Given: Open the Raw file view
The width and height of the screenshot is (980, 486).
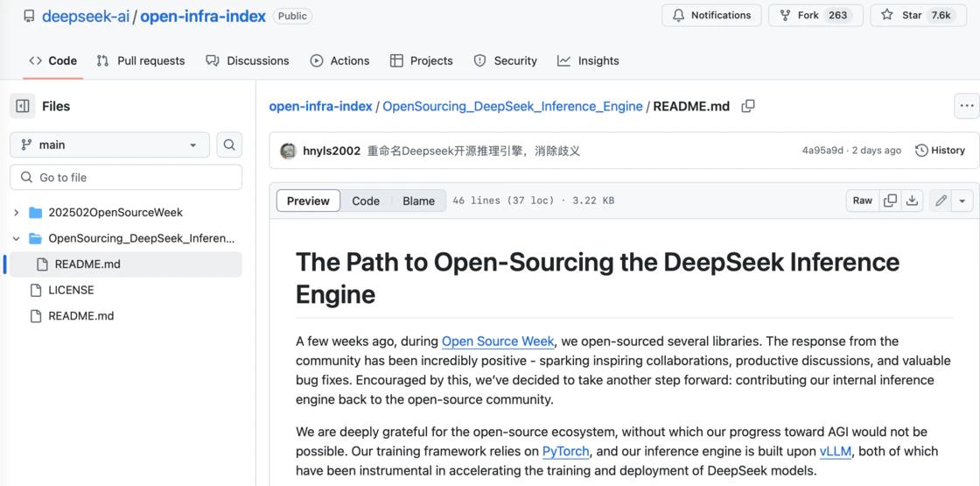Looking at the screenshot, I should tap(863, 201).
